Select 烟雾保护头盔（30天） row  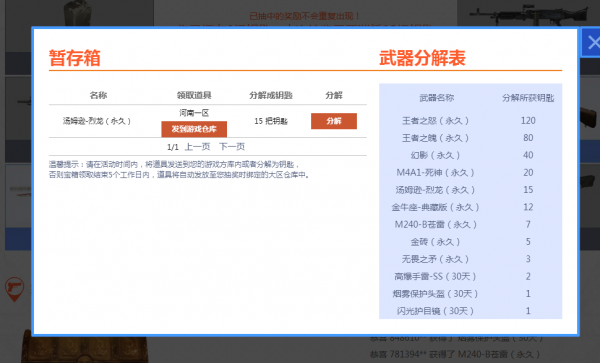pos(470,293)
